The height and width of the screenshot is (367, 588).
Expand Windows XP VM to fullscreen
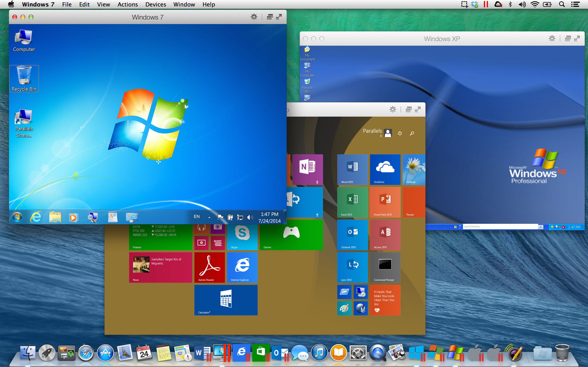coord(578,39)
